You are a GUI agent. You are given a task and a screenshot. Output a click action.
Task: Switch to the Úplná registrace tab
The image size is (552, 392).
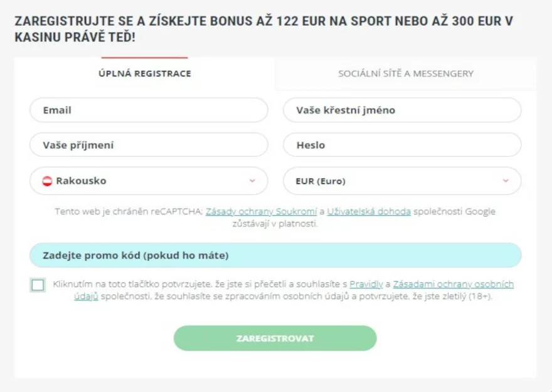[144, 73]
